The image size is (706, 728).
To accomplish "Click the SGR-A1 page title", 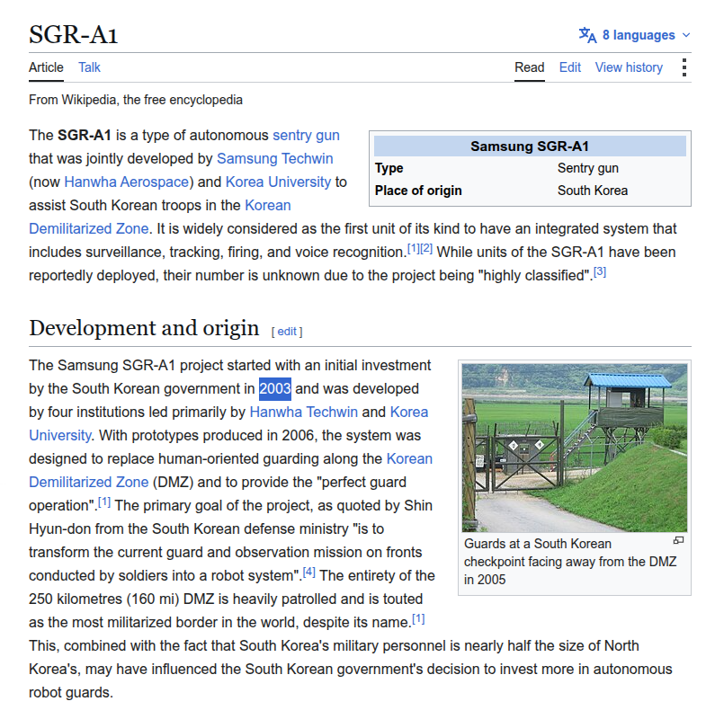I will tap(74, 35).
